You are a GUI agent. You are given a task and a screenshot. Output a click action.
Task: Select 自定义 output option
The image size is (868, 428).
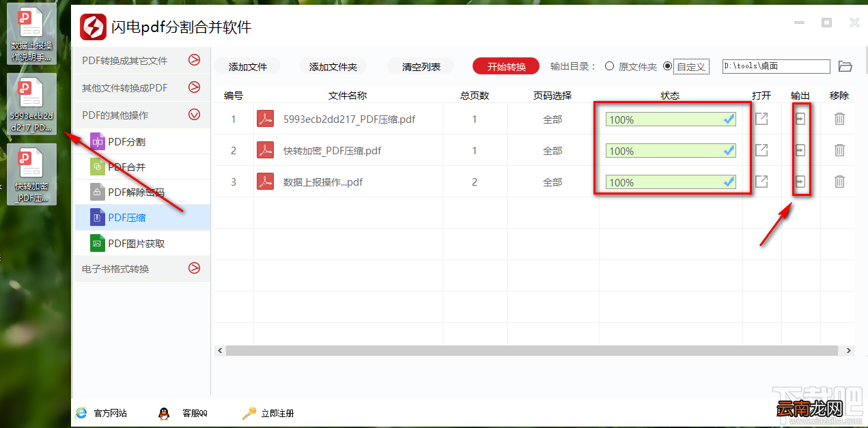click(686, 67)
